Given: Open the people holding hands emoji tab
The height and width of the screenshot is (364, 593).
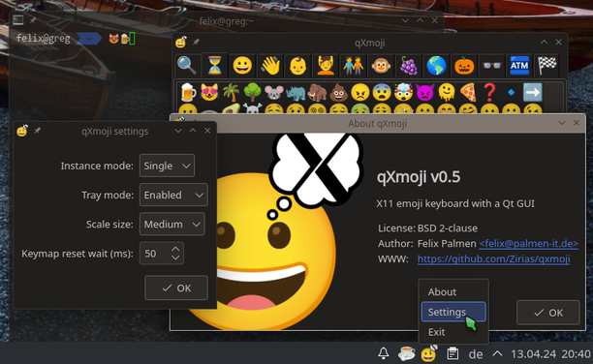Looking at the screenshot, I should tap(354, 66).
